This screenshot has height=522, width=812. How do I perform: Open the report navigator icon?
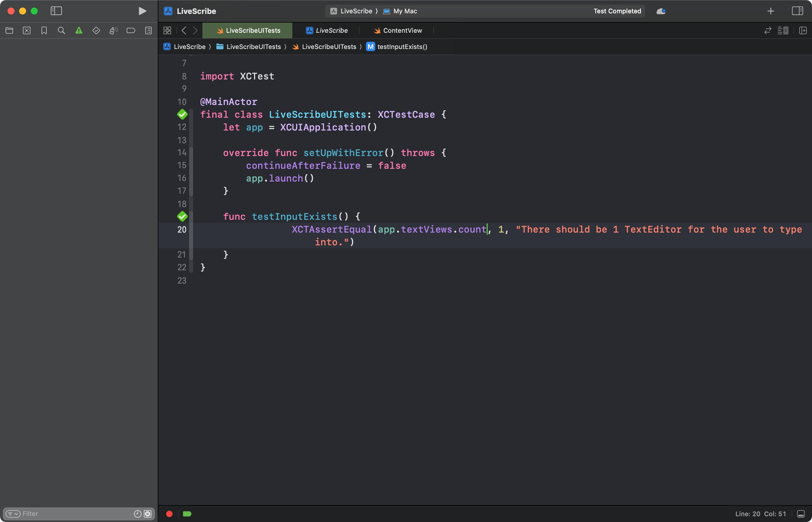click(148, 30)
